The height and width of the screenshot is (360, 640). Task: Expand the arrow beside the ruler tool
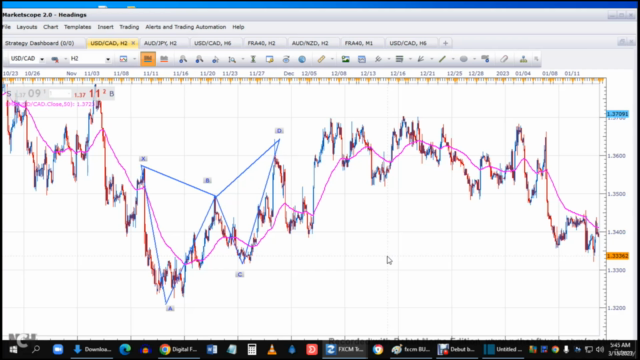[x=332, y=59]
